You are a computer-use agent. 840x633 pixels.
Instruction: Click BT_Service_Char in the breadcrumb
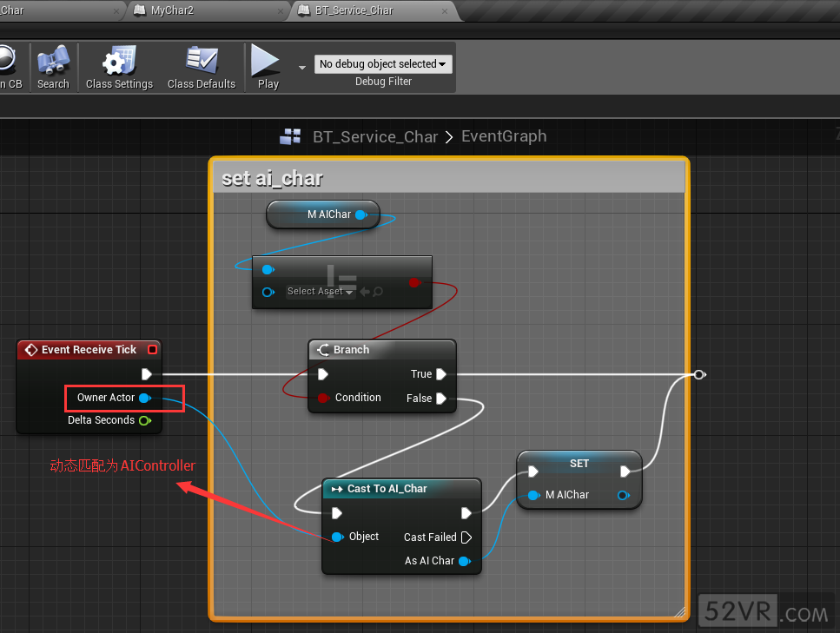click(375, 136)
